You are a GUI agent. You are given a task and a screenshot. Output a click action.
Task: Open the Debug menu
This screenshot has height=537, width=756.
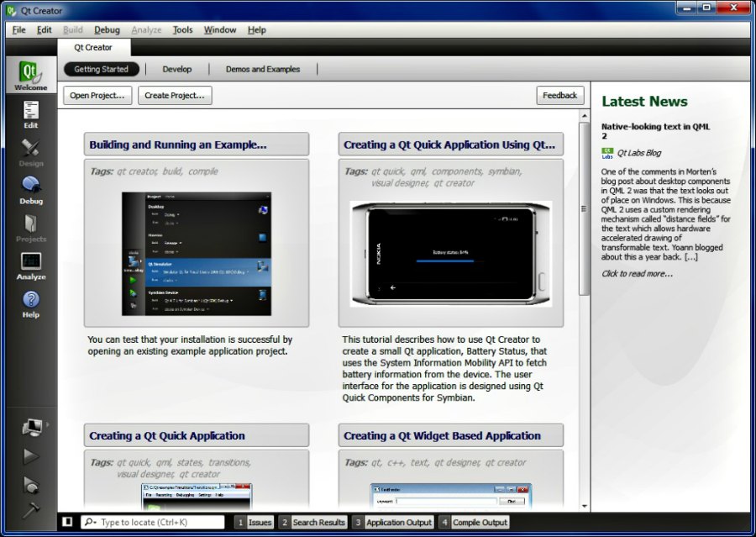point(107,30)
